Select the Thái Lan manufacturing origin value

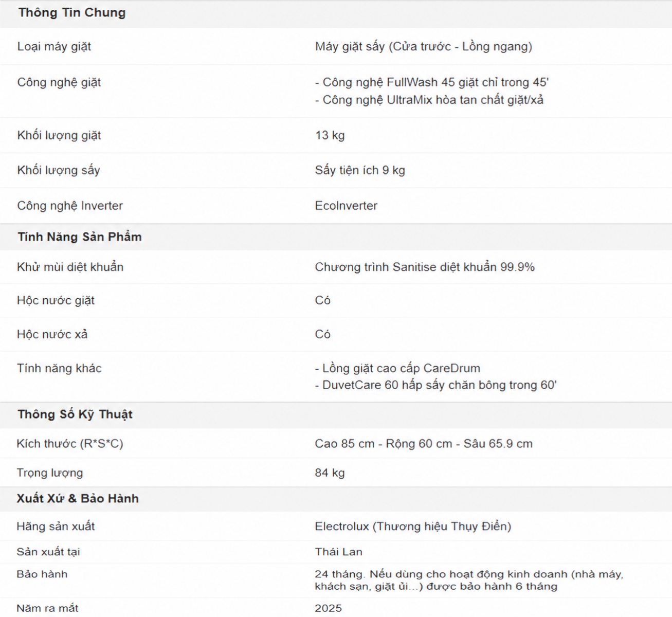338,552
